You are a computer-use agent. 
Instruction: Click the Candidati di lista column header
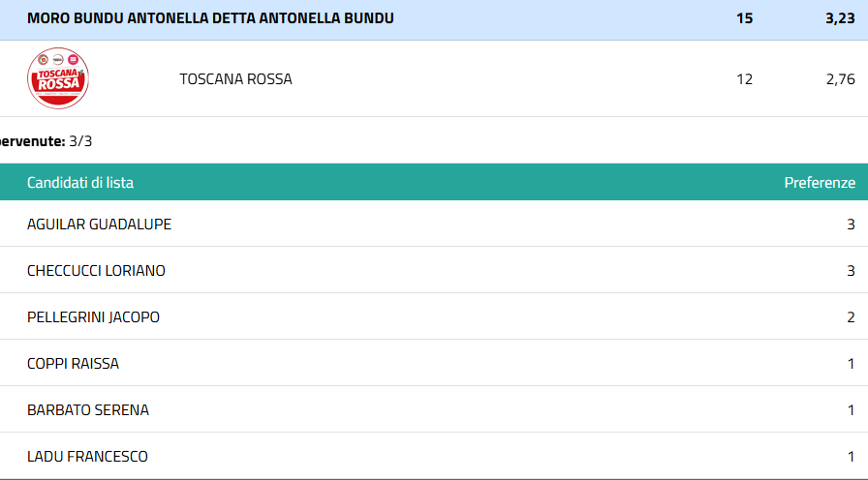pos(80,182)
